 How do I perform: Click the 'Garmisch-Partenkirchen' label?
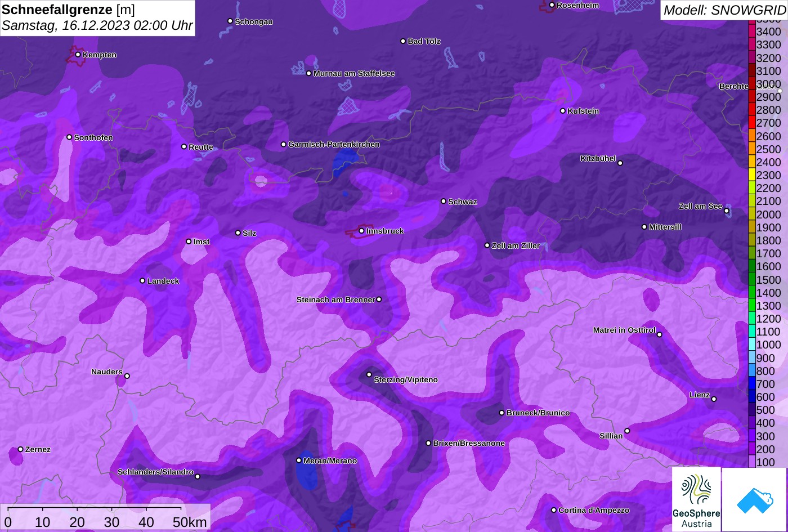(334, 145)
